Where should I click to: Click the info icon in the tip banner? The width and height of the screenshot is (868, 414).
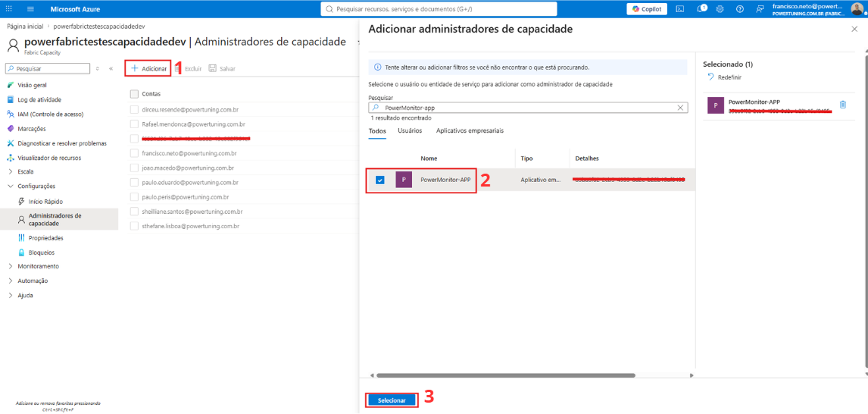point(378,67)
